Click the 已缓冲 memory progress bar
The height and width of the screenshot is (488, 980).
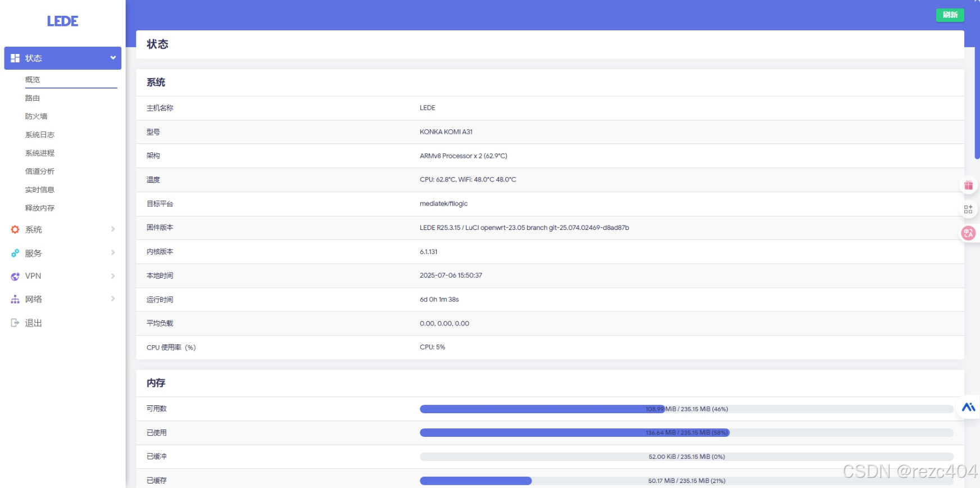pos(686,457)
